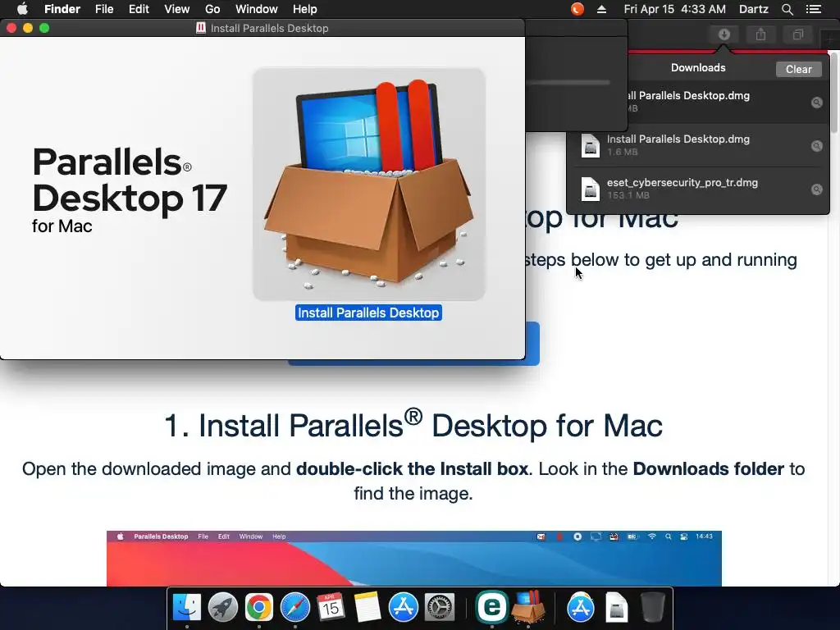Click the Downloads popover heading
Viewport: 840px width, 630px height.
pos(698,68)
